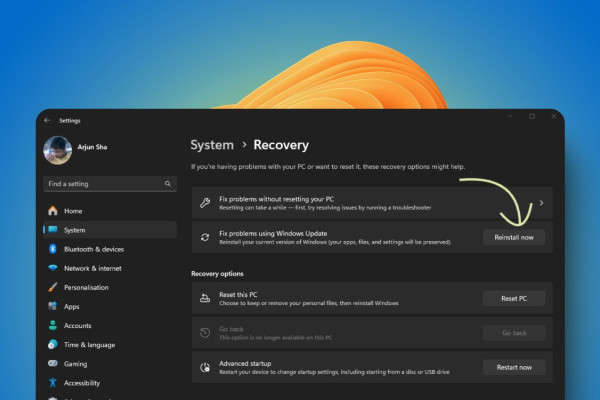Click the Reset this PC icon
The width and height of the screenshot is (600, 400).
tap(205, 298)
